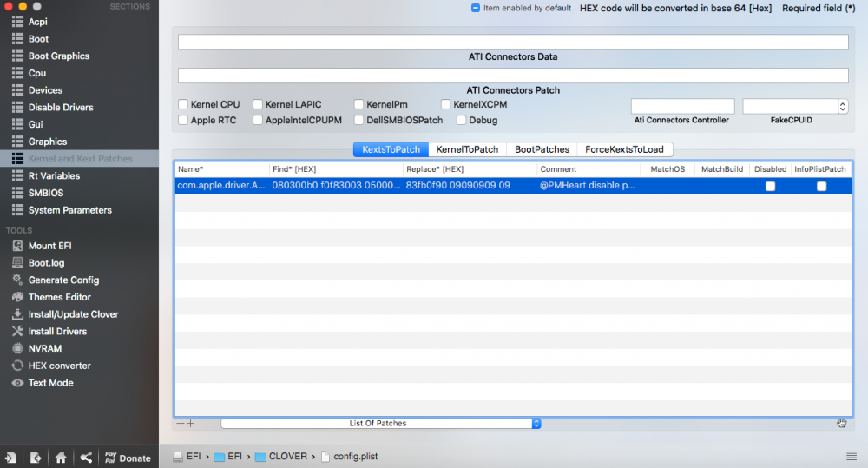Enable the Debug checkbox
This screenshot has width=868, height=468.
[461, 120]
